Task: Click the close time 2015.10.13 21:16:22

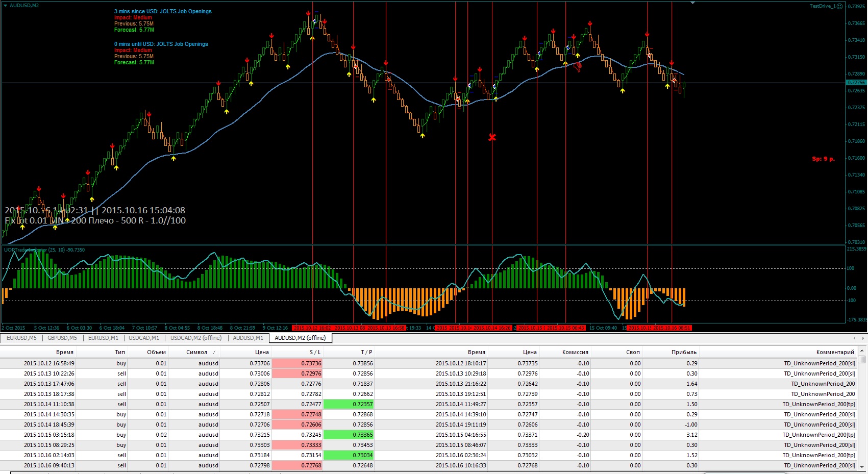Action: tap(461, 384)
